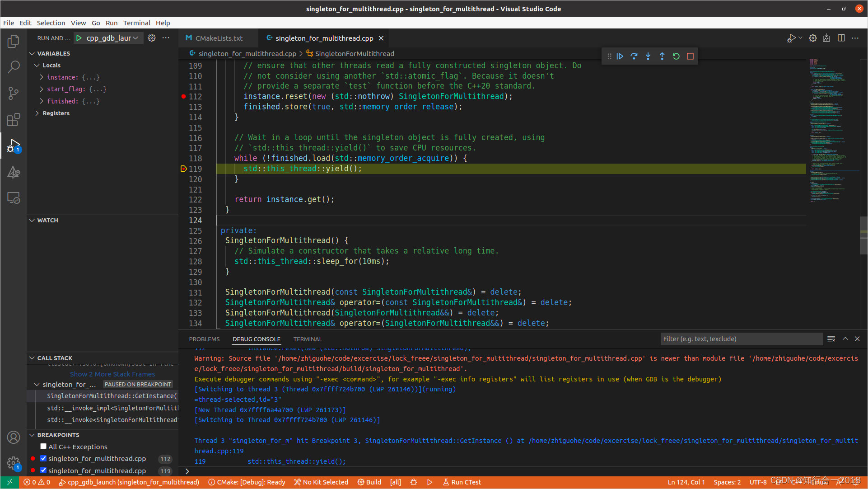Click the editor vertical scrollbar
Image resolution: width=868 pixels, height=489 pixels.
pos(863,235)
